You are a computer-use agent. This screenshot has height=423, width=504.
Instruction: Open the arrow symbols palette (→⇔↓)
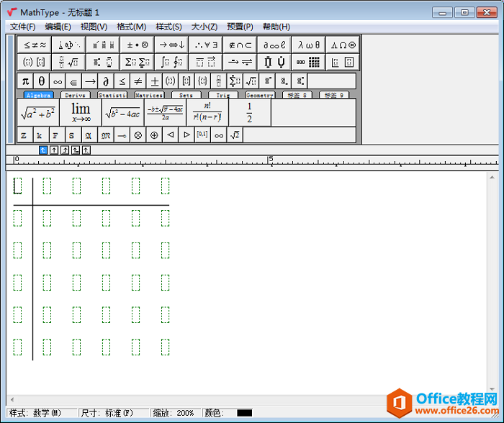pos(172,45)
